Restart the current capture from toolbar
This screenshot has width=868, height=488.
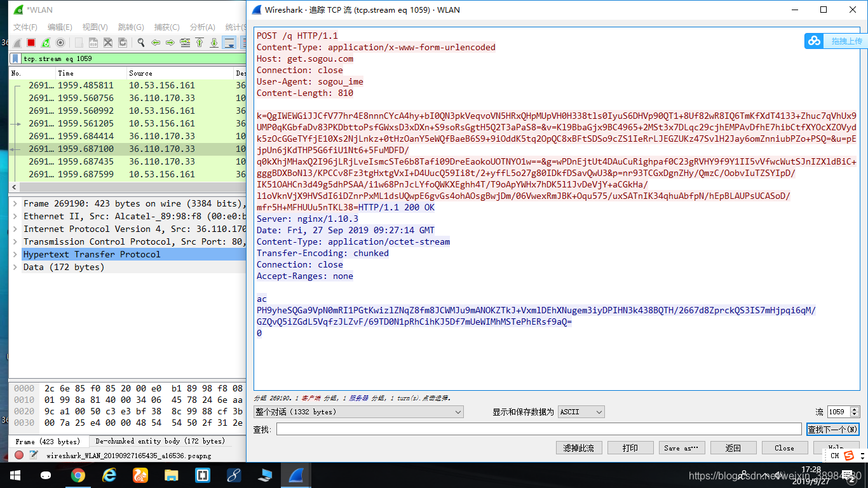pyautogui.click(x=46, y=43)
